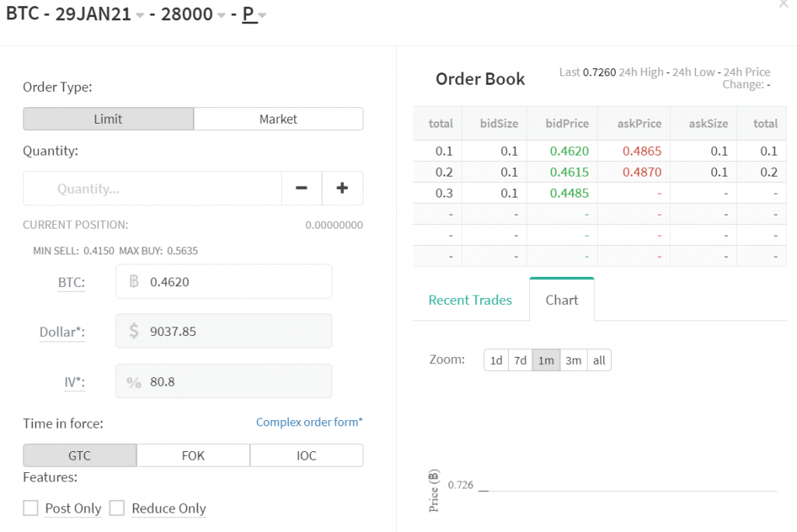Click the IV* field label
The image size is (797, 532).
(74, 382)
